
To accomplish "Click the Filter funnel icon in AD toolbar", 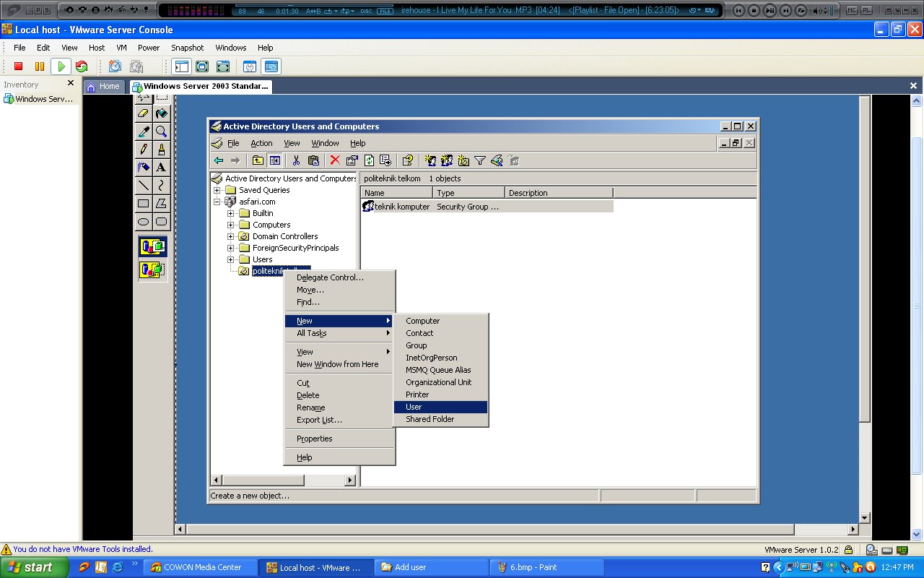I will click(480, 160).
